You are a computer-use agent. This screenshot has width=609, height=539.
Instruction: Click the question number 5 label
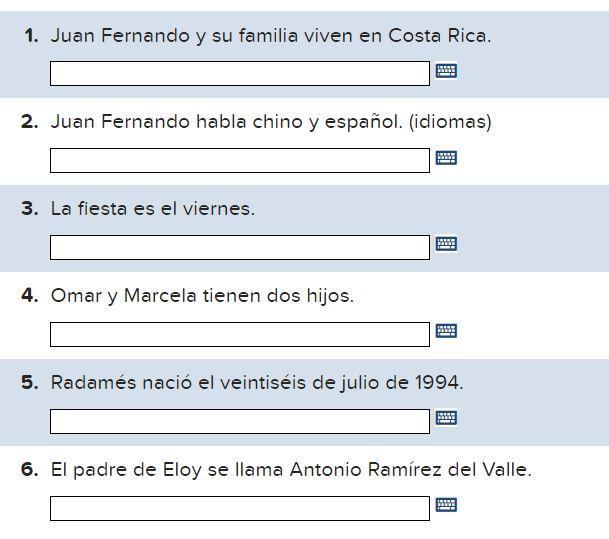click(30, 383)
